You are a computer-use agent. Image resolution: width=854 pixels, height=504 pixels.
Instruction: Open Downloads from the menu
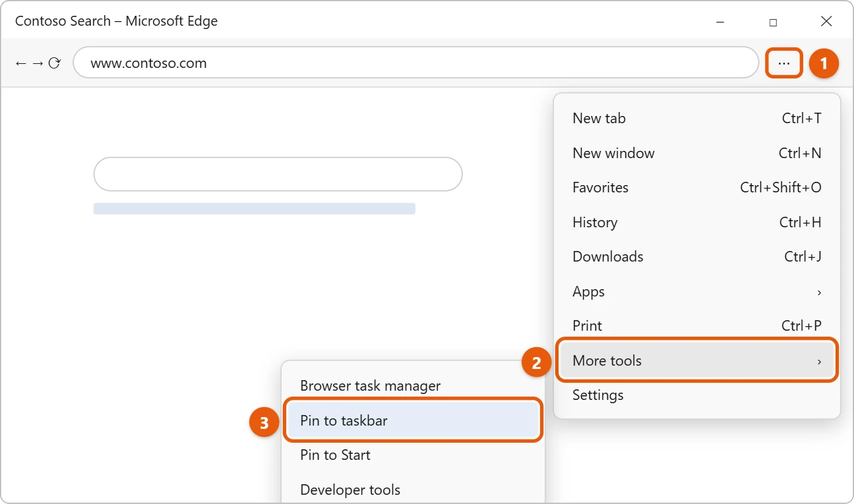[697, 257]
